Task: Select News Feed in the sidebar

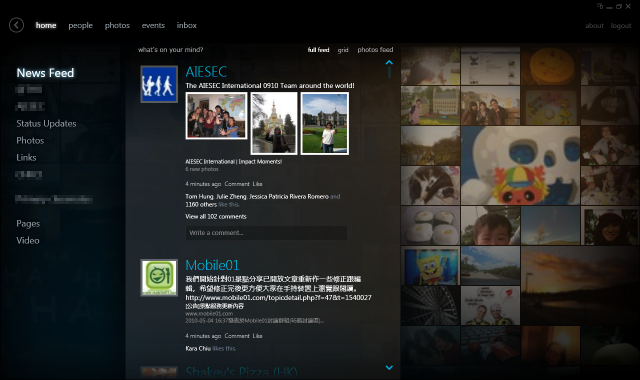Action: [45, 73]
